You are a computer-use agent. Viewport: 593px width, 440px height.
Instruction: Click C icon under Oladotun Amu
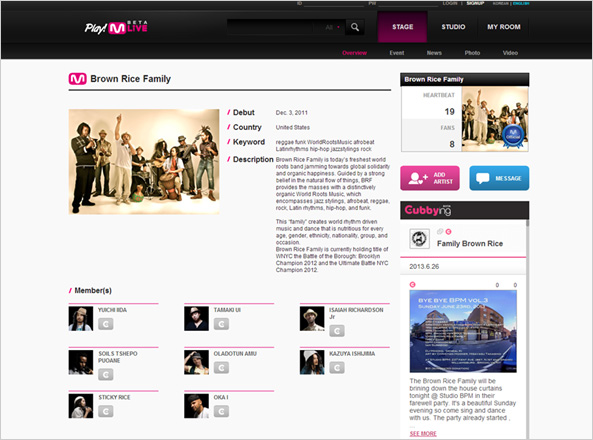click(221, 367)
